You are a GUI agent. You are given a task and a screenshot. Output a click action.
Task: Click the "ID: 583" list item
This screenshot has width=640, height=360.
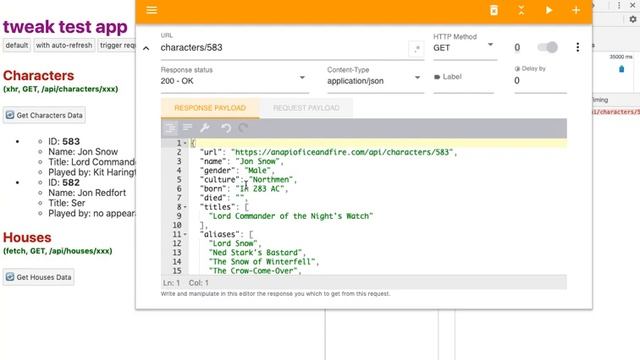(64, 142)
